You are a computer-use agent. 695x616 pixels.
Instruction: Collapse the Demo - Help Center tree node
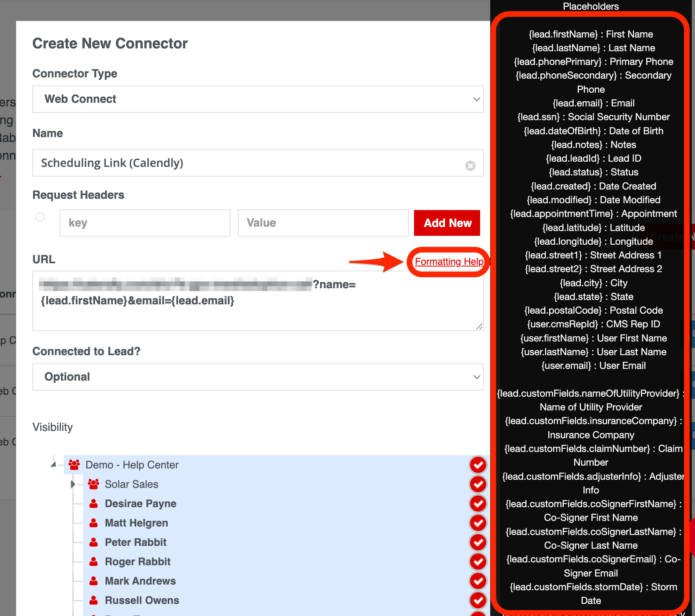(53, 465)
